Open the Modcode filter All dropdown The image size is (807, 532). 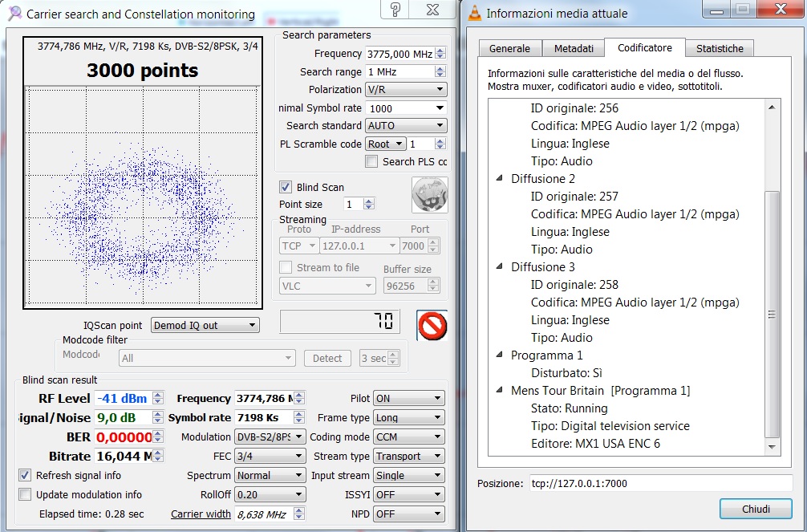pos(207,358)
